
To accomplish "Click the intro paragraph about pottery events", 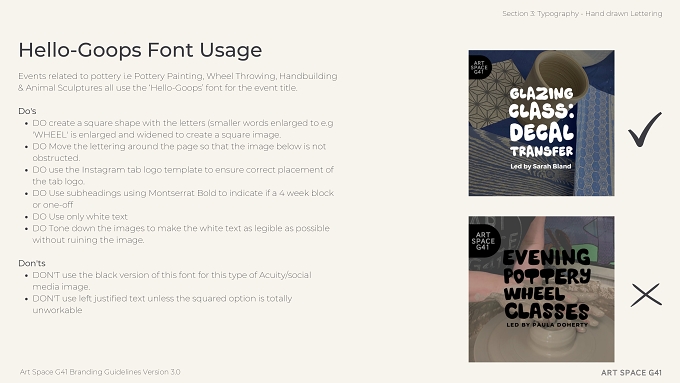I will [178, 82].
